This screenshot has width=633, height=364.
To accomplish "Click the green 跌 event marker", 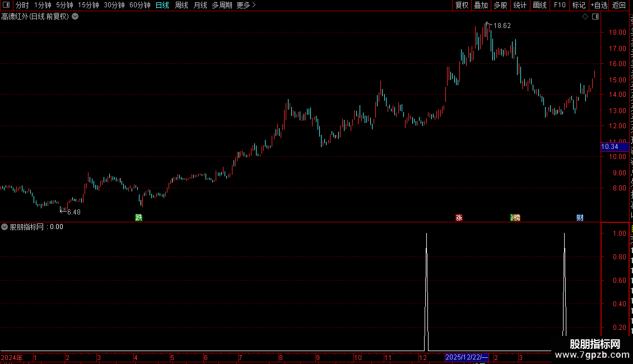I will coord(139,217).
